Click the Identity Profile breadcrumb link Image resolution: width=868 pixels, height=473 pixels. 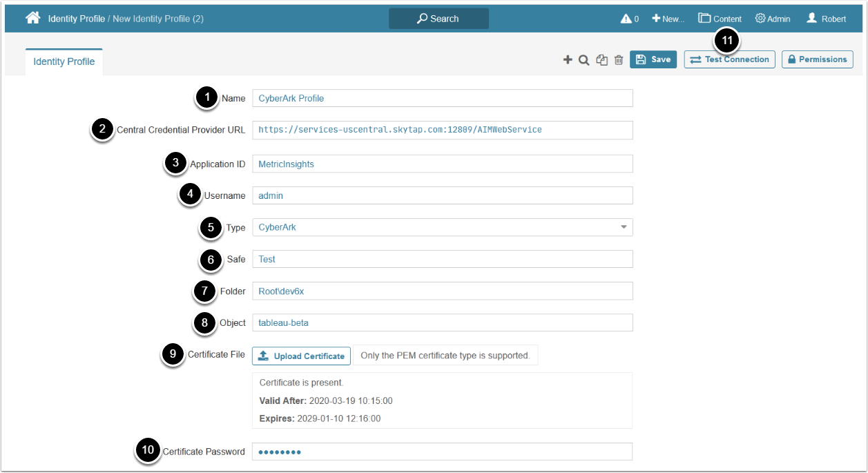pyautogui.click(x=76, y=19)
